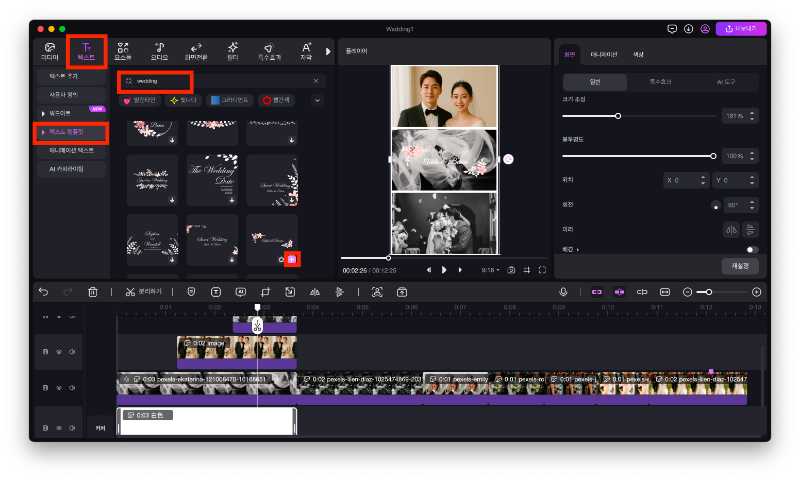Click the undo arrow in timeline toolbar
800x480 pixels.
pyautogui.click(x=43, y=292)
